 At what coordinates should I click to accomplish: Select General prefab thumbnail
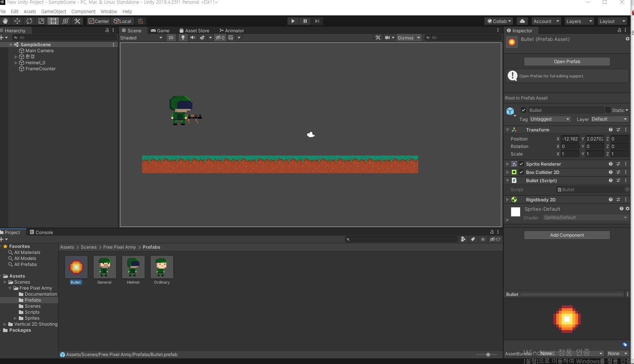point(104,267)
